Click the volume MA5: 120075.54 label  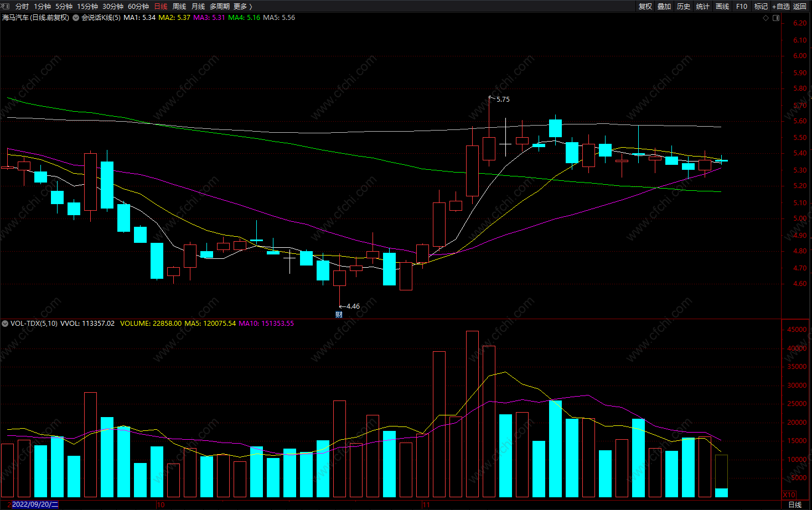coord(210,324)
